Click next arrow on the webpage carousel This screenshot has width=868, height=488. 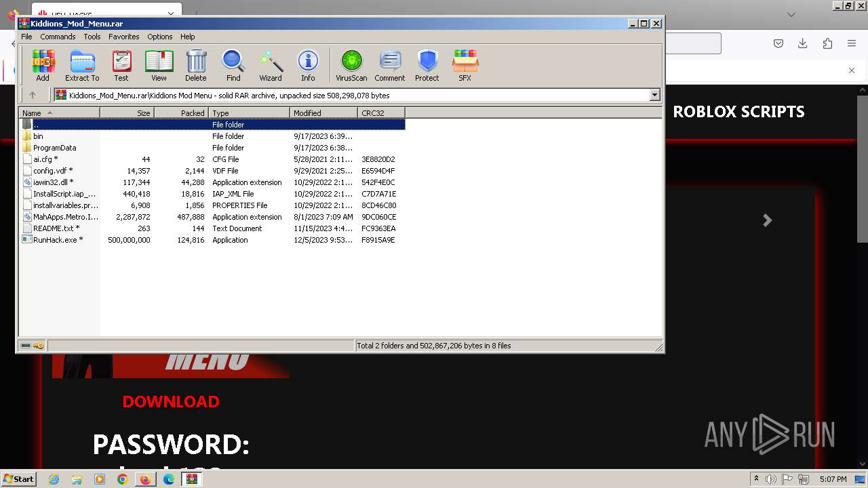click(x=767, y=220)
